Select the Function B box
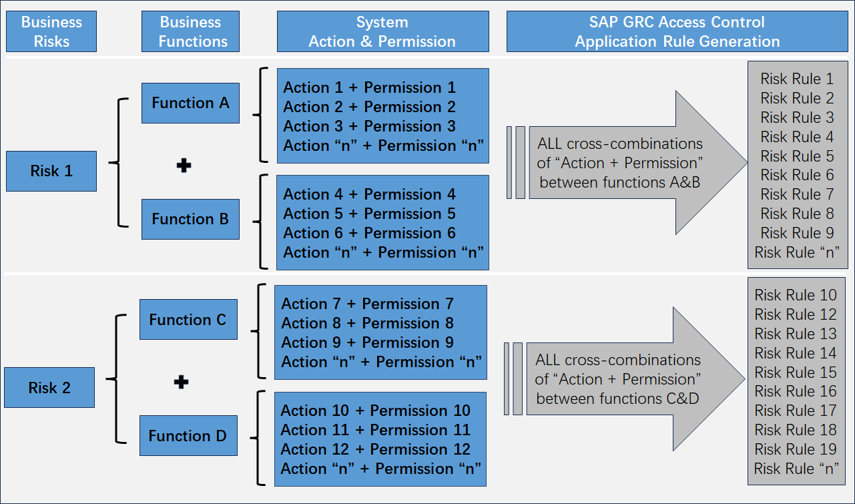The image size is (855, 504). click(x=190, y=219)
